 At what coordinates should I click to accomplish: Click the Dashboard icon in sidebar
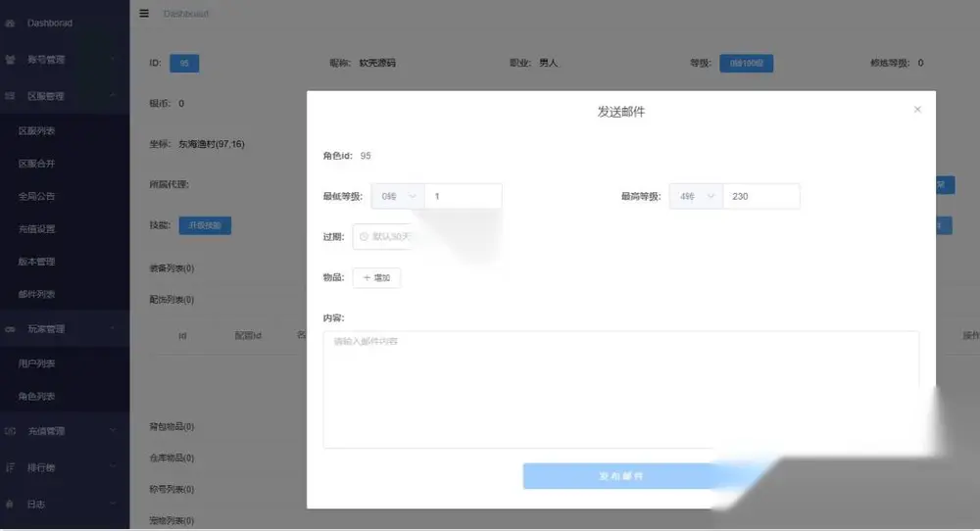click(x=10, y=24)
